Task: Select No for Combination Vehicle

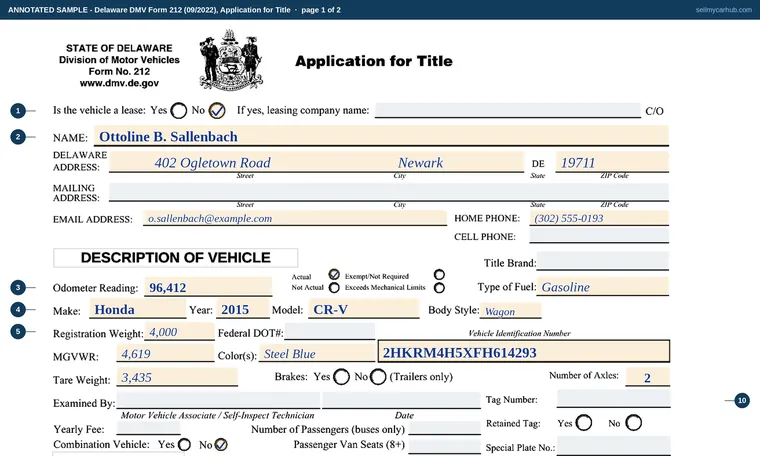Action: click(221, 444)
